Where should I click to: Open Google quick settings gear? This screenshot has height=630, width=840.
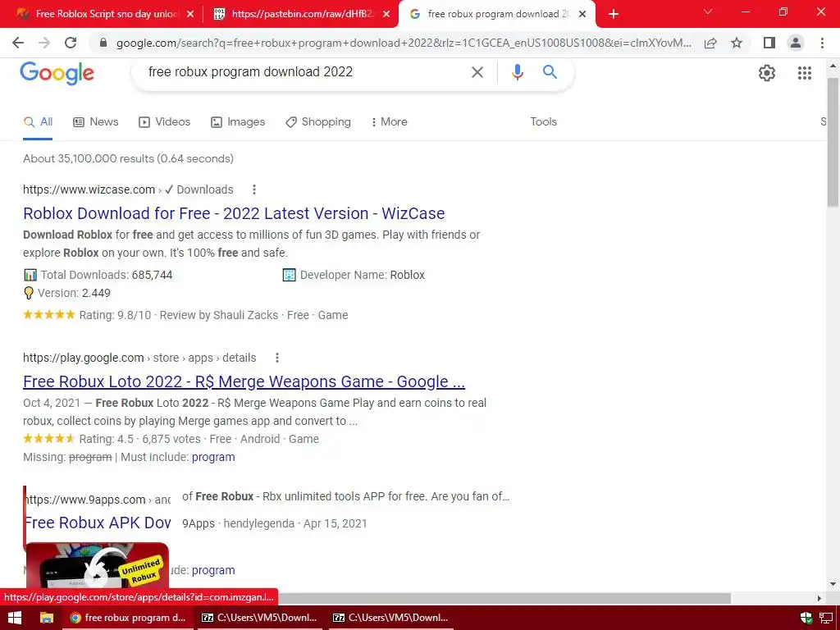click(x=767, y=73)
